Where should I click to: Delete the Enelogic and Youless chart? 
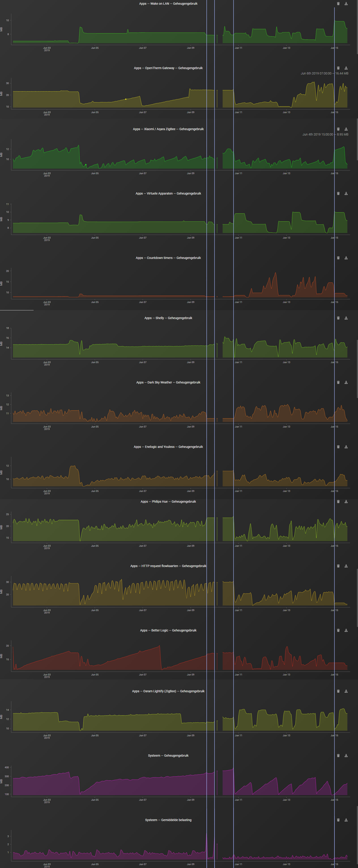coord(338,447)
